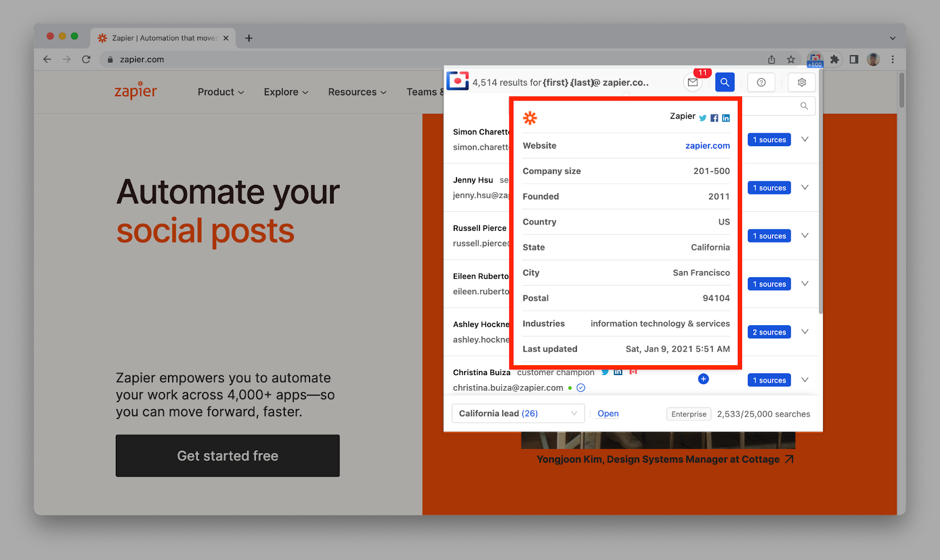Click the extension icon in Chrome's toolbar
The image size is (940, 560).
pyautogui.click(x=815, y=59)
